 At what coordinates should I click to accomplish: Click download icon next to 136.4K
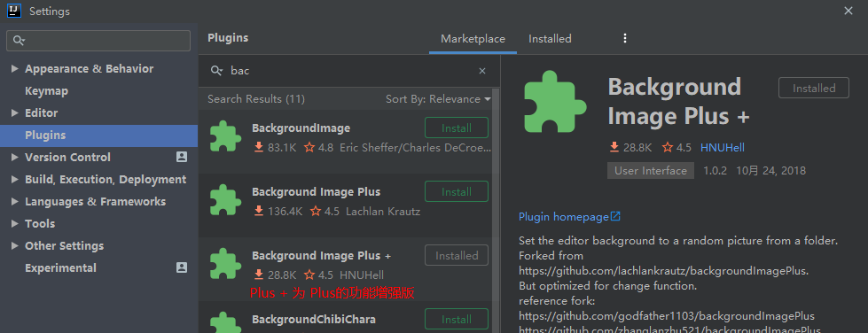(259, 211)
